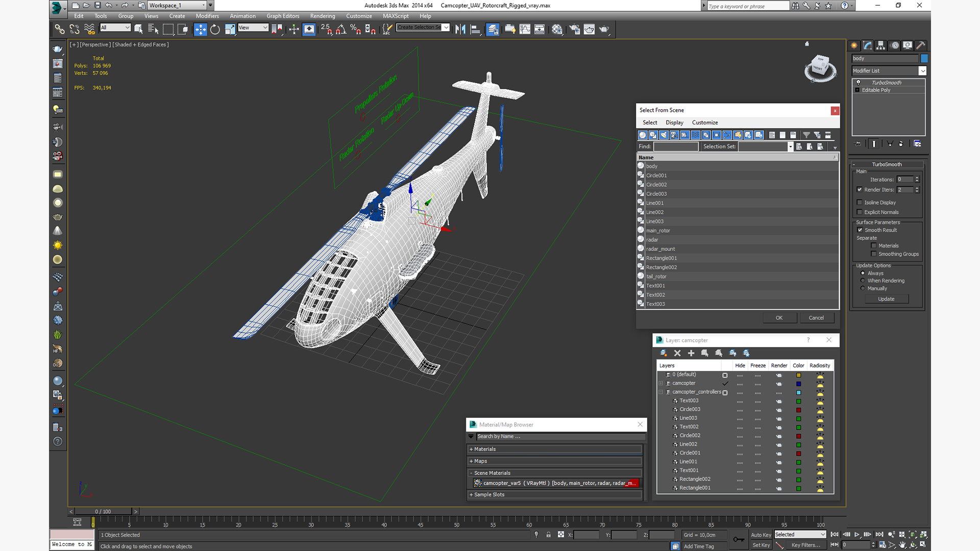Click Create New Layer icon in Layer window
Image resolution: width=980 pixels, height=551 pixels.
(x=664, y=353)
